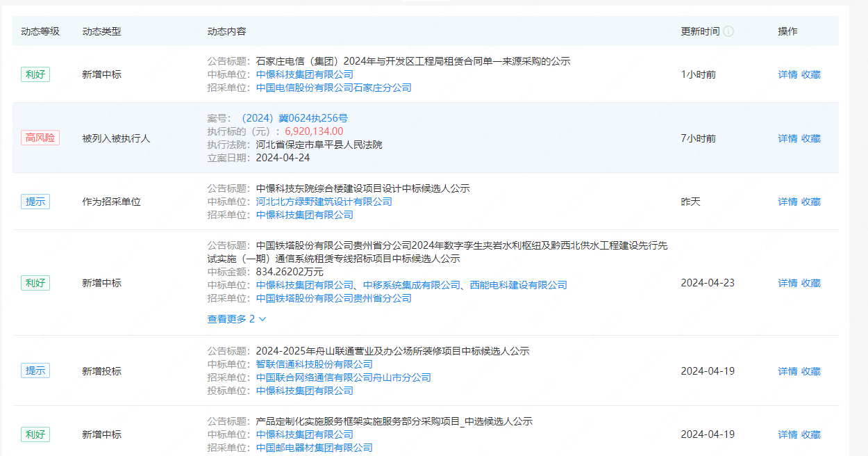Click the 动态等级 column header

[40, 31]
